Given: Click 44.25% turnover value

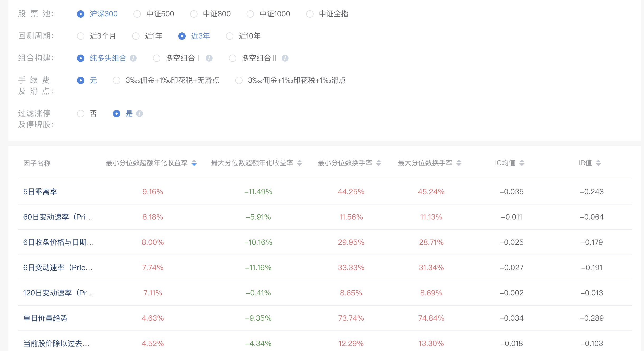Looking at the screenshot, I should (351, 192).
